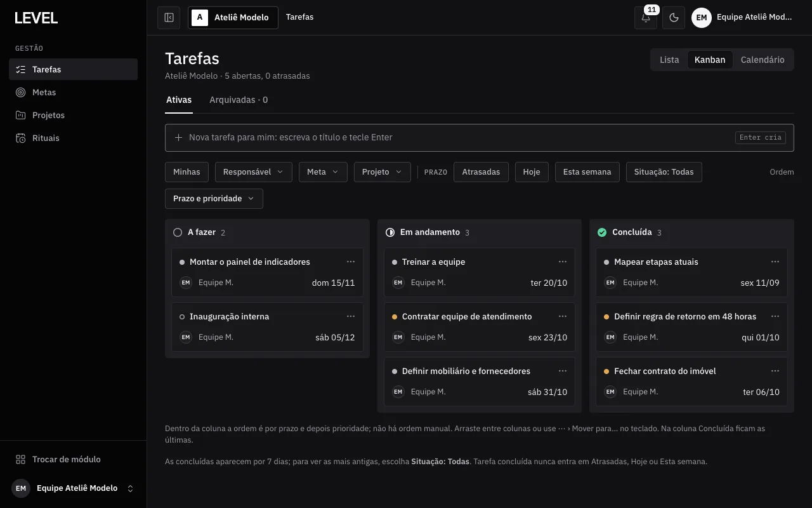This screenshot has height=508, width=812.
Task: Open the Arquivadas tab
Action: point(239,100)
